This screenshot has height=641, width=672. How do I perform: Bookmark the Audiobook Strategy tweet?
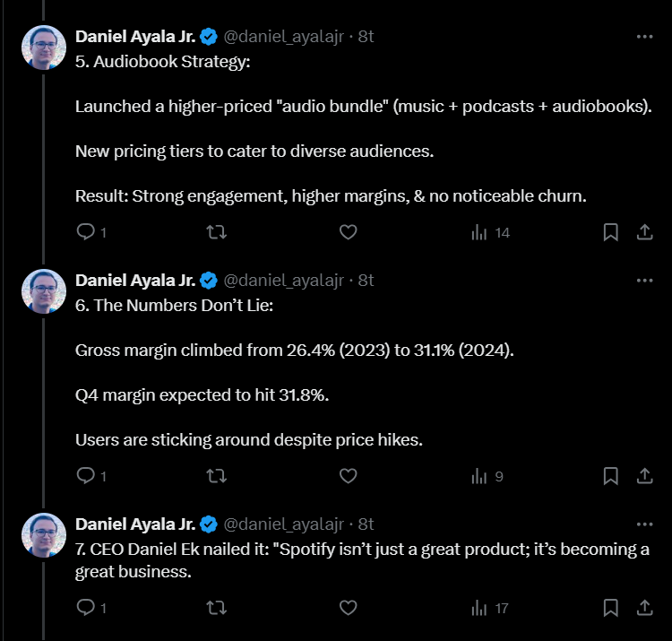click(x=610, y=232)
